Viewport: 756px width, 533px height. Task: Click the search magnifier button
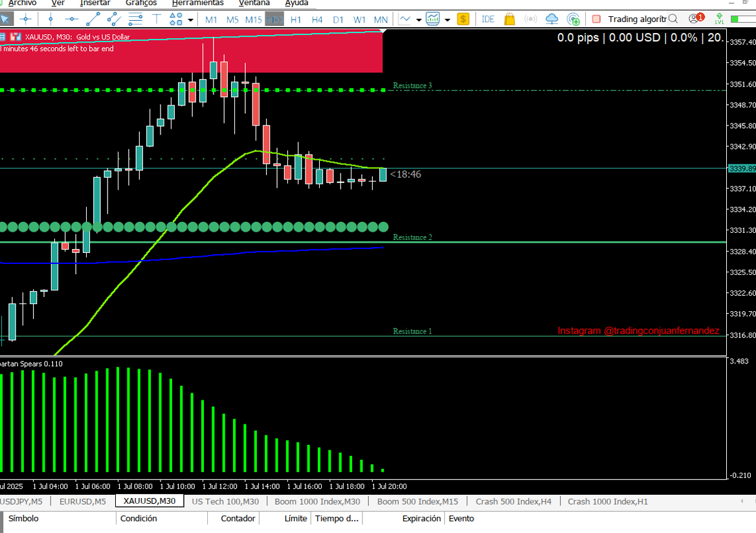[673, 19]
